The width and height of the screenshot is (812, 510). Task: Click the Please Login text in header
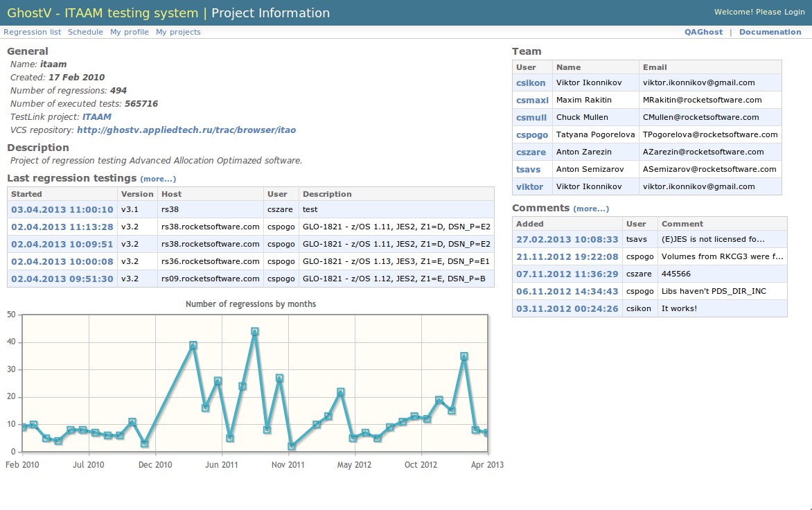coord(779,12)
